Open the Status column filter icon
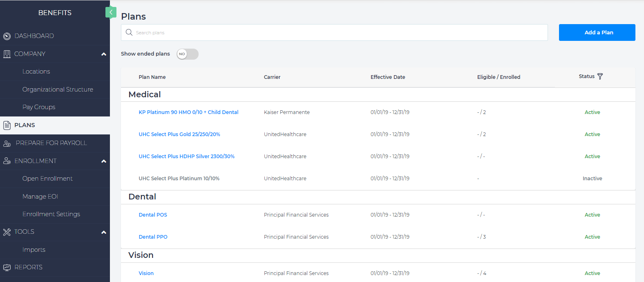 [600, 76]
